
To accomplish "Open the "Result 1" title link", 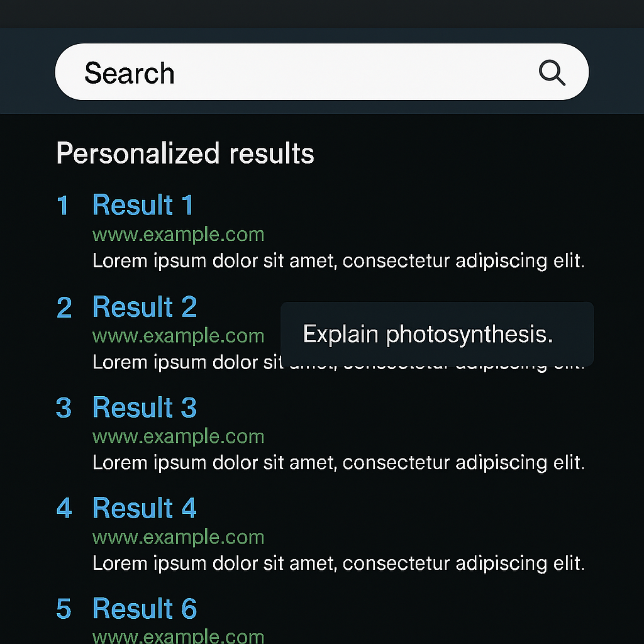I will 143,206.
